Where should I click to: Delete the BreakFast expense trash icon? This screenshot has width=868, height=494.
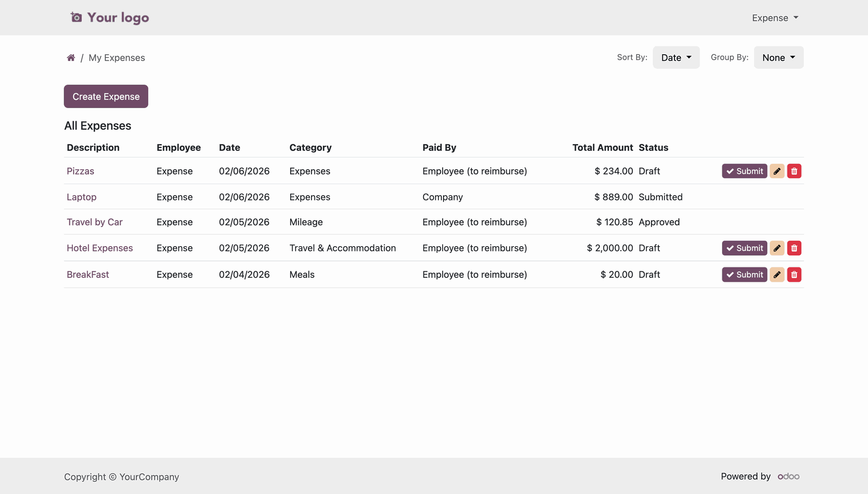[794, 275]
